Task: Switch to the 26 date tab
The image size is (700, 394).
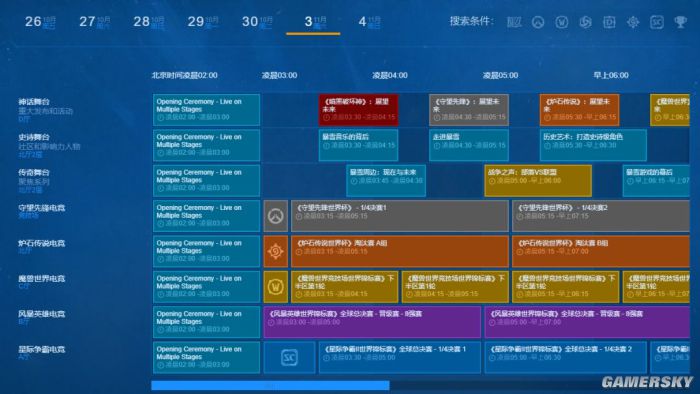Action: (x=41, y=21)
